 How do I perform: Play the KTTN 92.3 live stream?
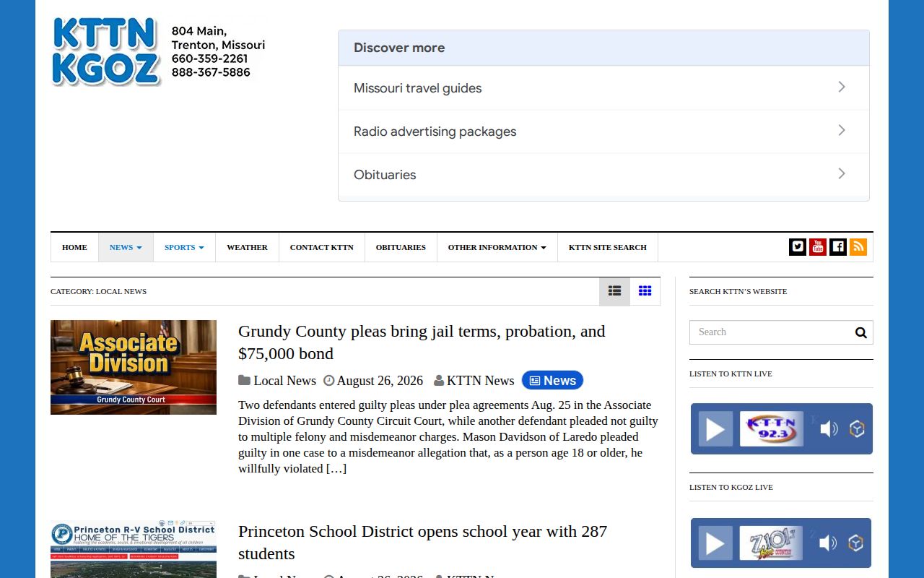[715, 429]
